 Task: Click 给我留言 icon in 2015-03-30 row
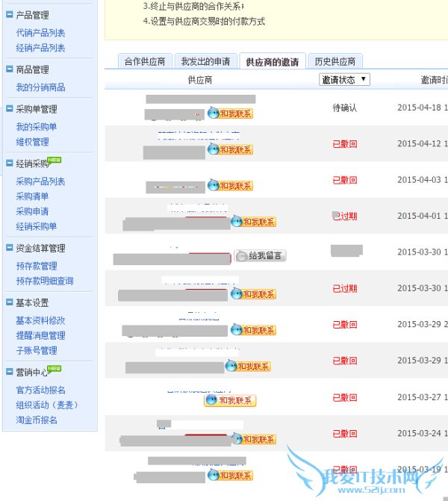point(261,255)
